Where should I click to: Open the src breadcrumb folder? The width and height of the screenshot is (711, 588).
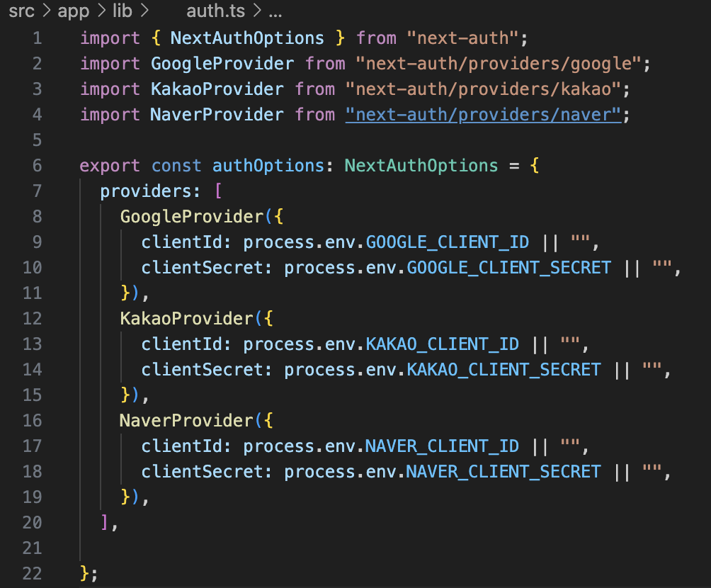pyautogui.click(x=21, y=11)
